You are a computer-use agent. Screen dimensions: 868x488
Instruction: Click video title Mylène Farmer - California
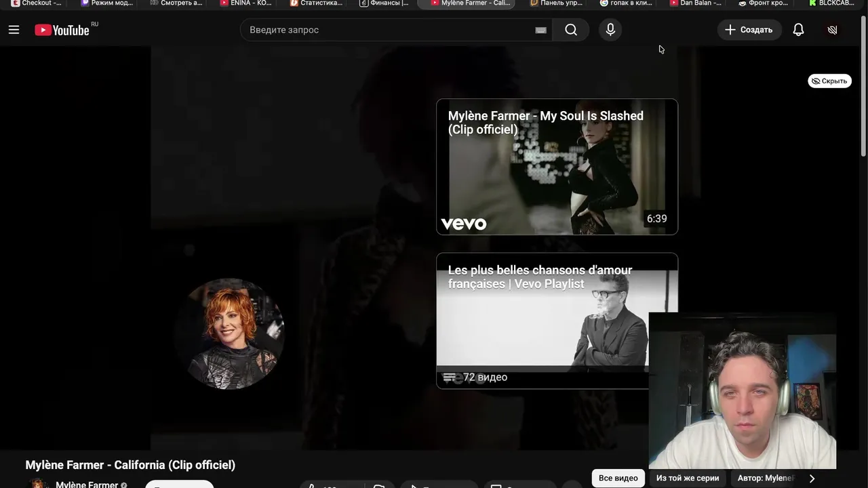click(130, 465)
